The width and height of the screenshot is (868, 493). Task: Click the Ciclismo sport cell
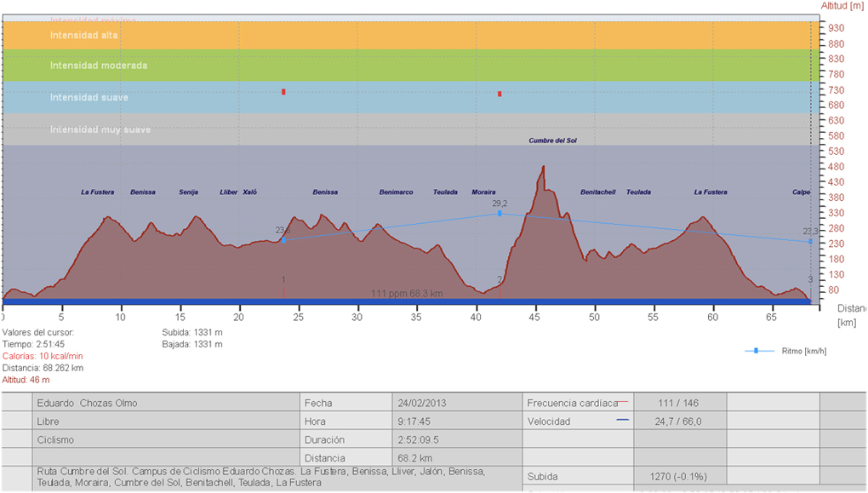pos(56,440)
